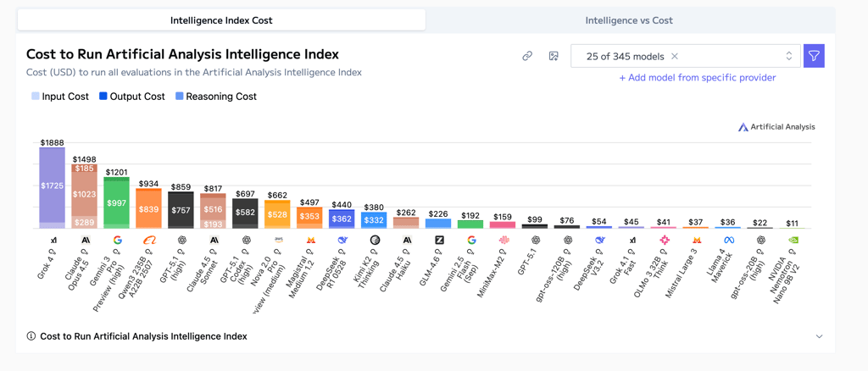868x371 pixels.
Task: Click the up-down arrows in the model selector
Action: [x=789, y=56]
